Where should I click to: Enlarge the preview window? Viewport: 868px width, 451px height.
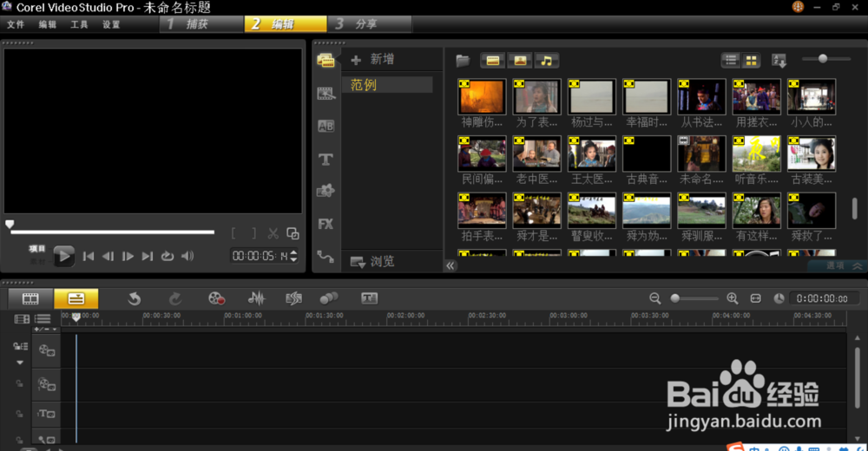(x=293, y=233)
